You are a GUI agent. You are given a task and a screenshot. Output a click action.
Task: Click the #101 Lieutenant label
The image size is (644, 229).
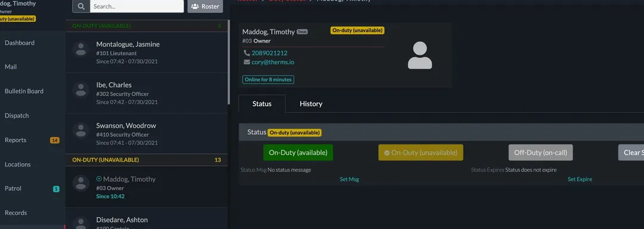click(x=117, y=53)
